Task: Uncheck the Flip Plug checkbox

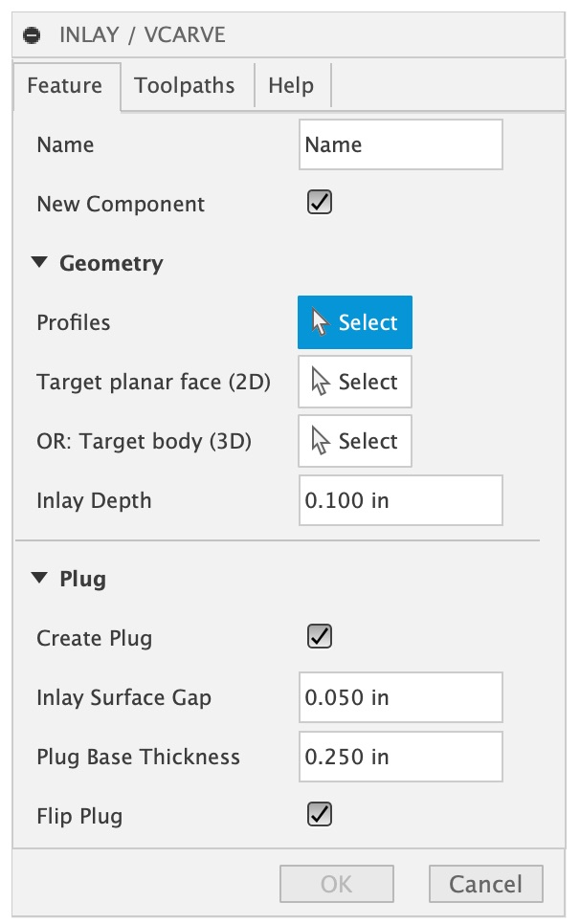Action: click(319, 815)
